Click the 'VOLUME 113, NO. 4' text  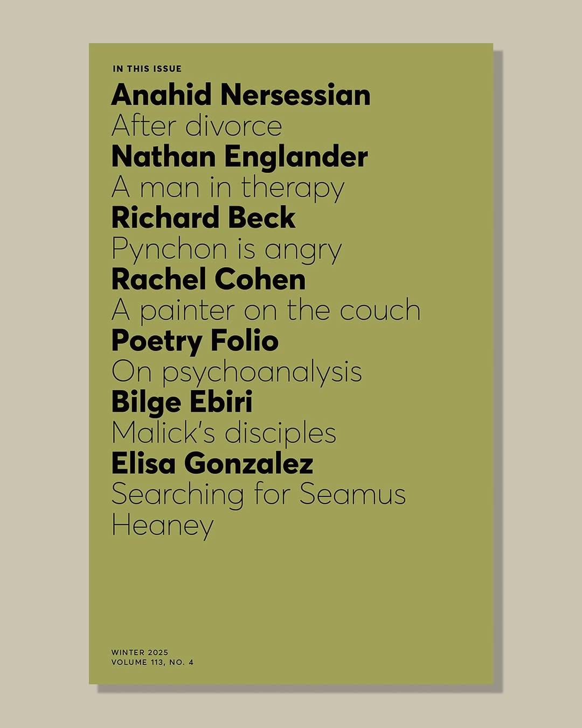(x=152, y=662)
